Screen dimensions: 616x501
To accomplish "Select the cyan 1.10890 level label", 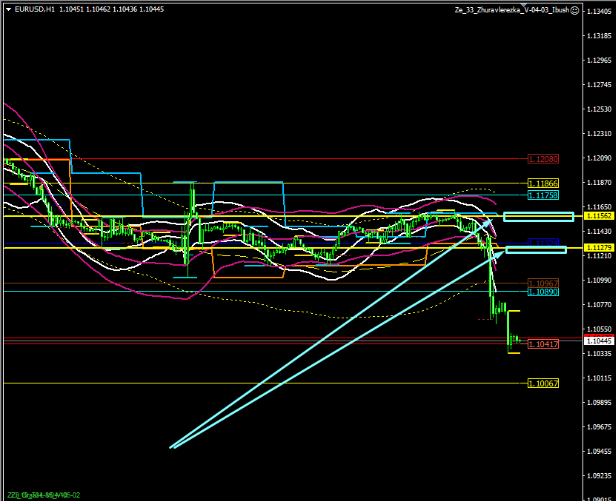I will coord(542,291).
